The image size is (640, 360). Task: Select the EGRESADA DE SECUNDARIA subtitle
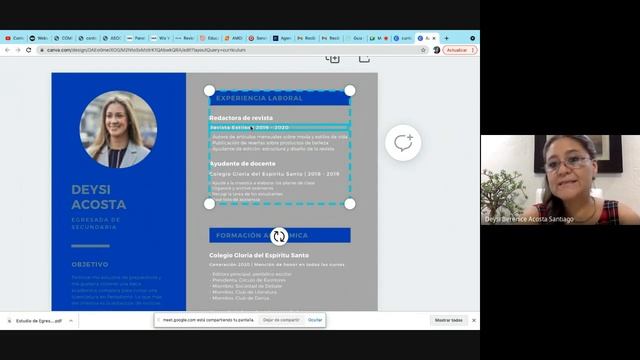pos(96,223)
